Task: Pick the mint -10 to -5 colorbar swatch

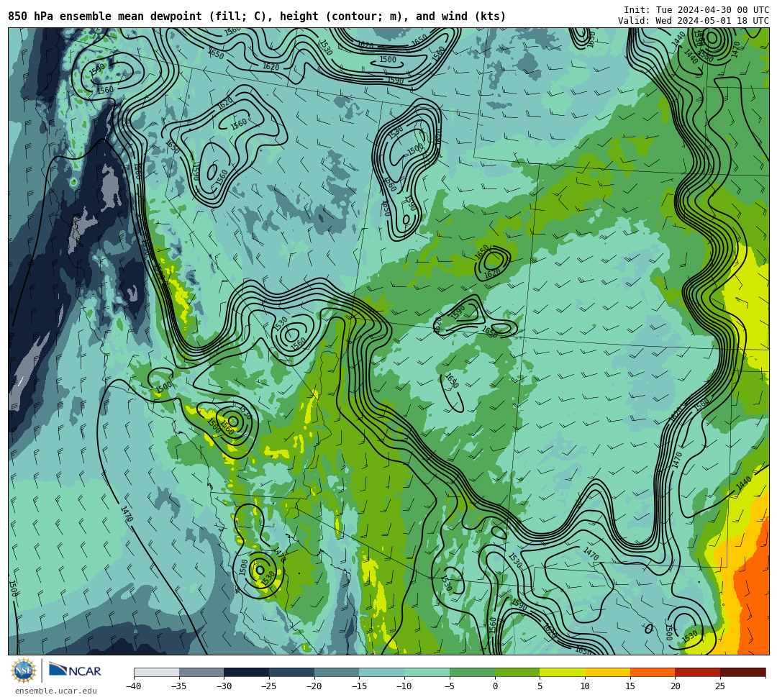Action: (427, 672)
